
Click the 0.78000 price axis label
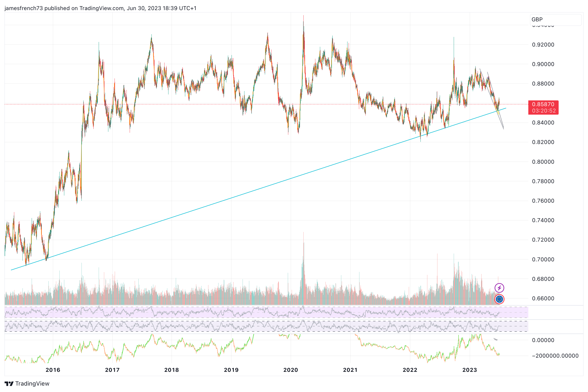[x=543, y=181]
